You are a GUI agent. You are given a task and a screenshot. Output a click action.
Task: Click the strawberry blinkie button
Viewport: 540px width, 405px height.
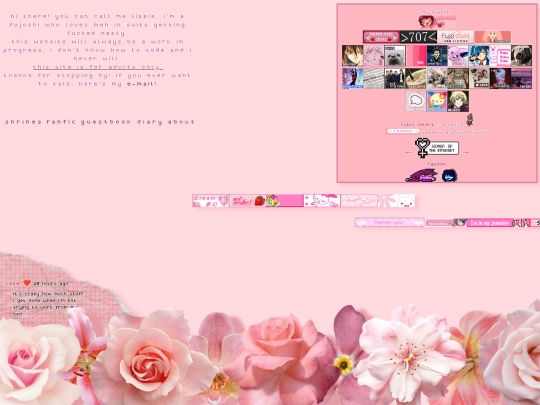[x=248, y=200]
